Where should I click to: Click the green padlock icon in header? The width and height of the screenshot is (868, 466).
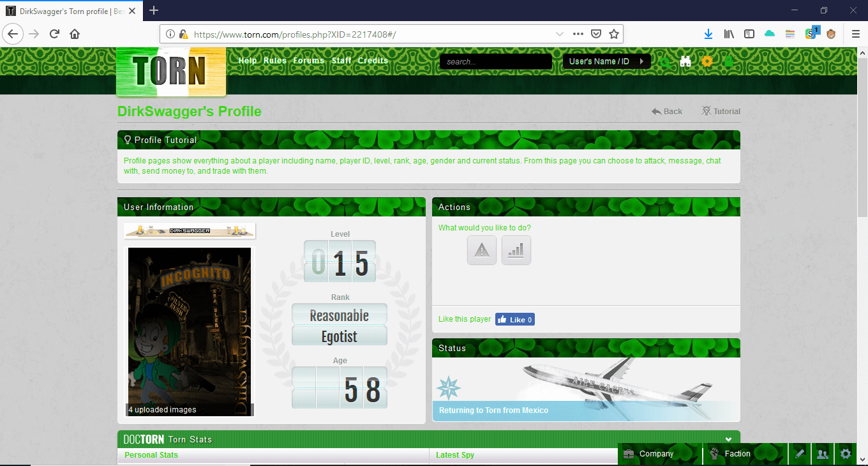(x=728, y=61)
